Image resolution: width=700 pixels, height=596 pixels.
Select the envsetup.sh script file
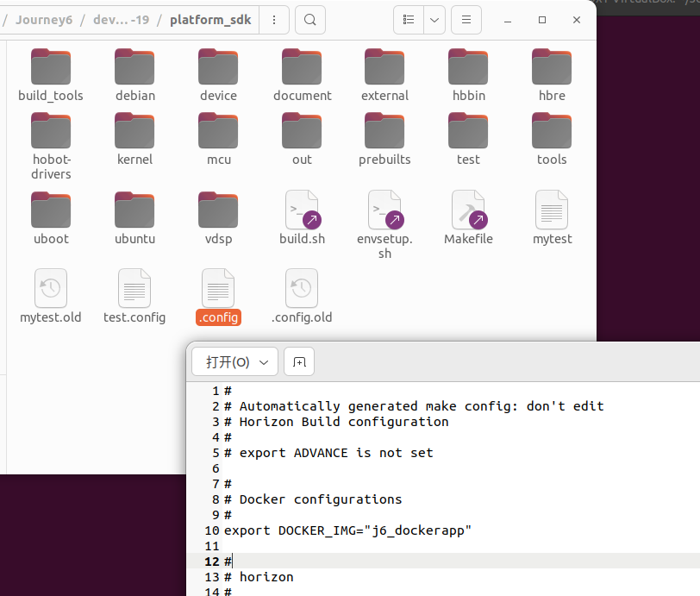pyautogui.click(x=384, y=210)
